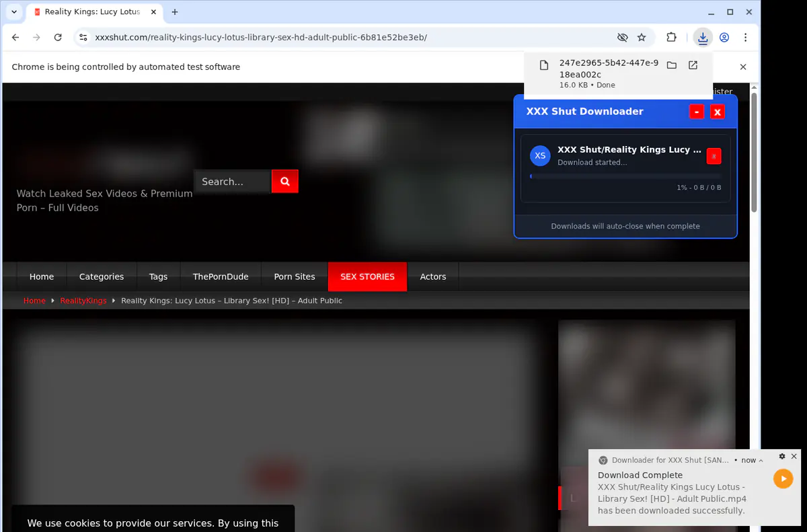The height and width of the screenshot is (532, 807).
Task: Open Actors navigation item
Action: pos(433,276)
